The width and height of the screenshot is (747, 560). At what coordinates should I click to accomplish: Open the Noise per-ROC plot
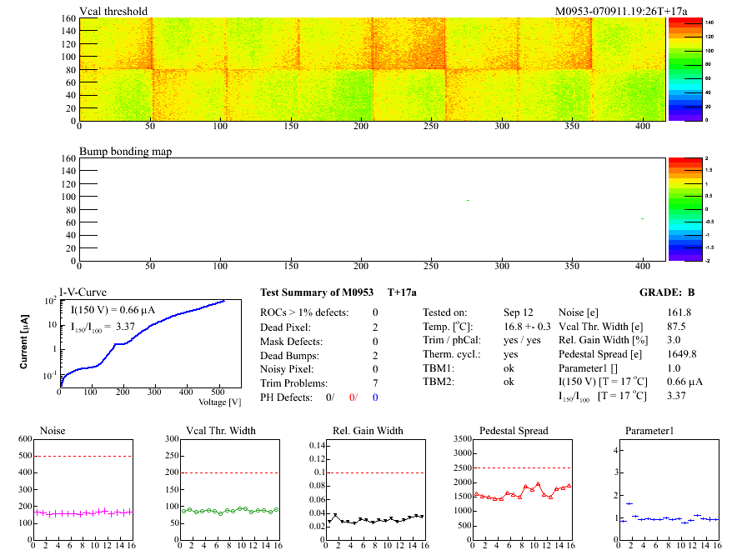pyautogui.click(x=83, y=492)
